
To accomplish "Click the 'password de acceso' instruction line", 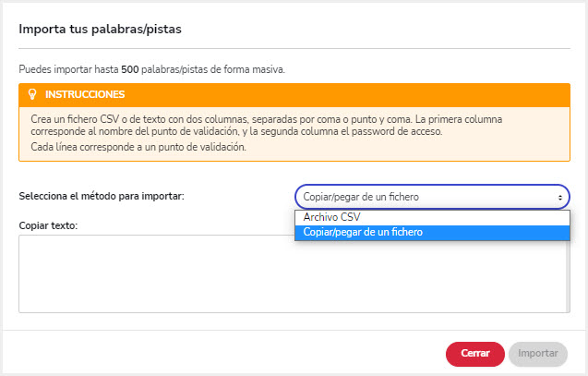I will coord(236,132).
